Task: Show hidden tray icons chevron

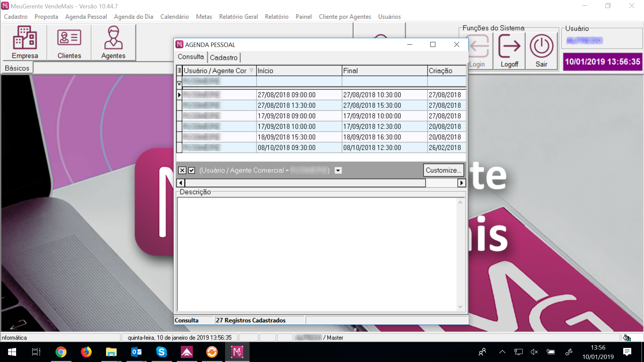Action: click(x=502, y=352)
